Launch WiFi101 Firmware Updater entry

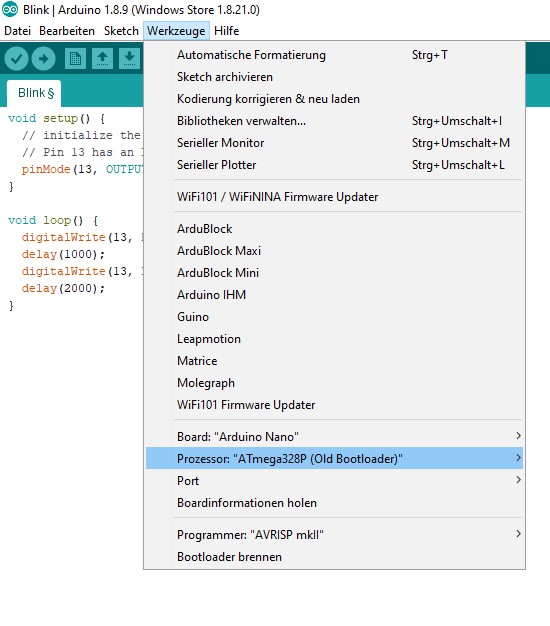click(x=334, y=405)
